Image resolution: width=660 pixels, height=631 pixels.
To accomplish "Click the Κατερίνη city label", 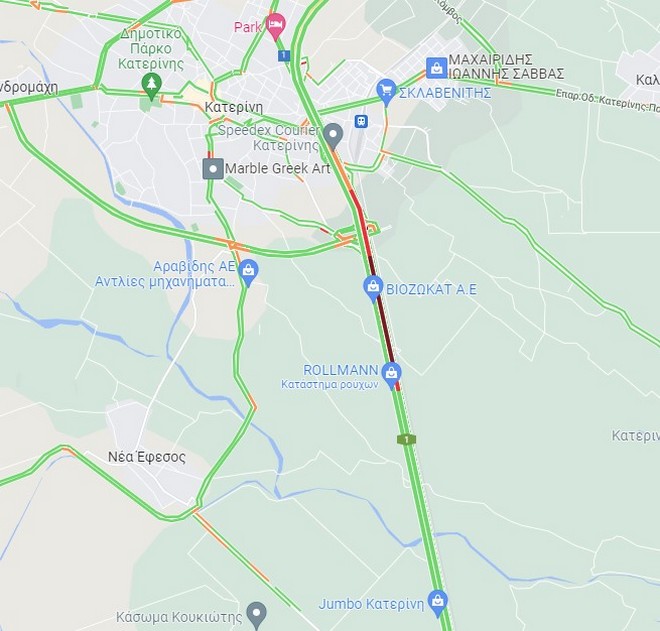I will tap(234, 107).
